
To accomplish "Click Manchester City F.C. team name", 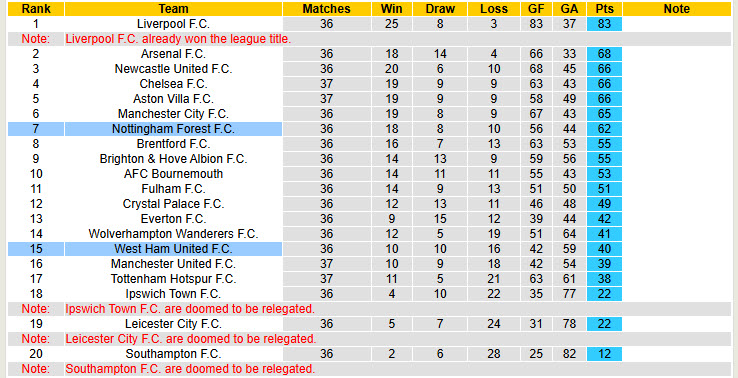I will [173, 114].
